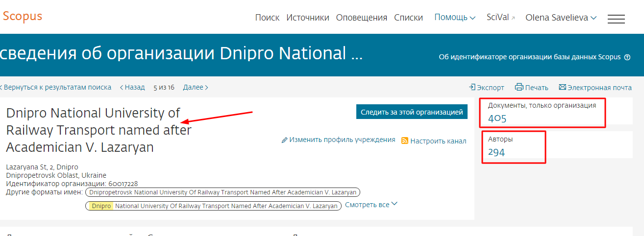Click the 5 из 16 result counter
Viewport: 644px width, 236px height.
[164, 88]
